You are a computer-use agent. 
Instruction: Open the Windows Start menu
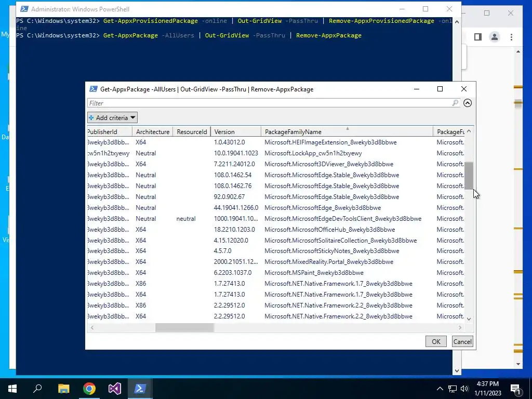tap(12, 389)
